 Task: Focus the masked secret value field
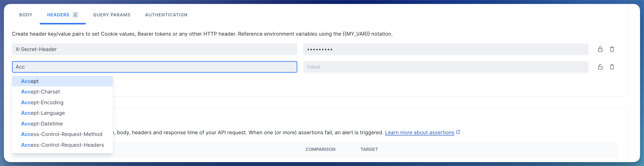point(446,49)
